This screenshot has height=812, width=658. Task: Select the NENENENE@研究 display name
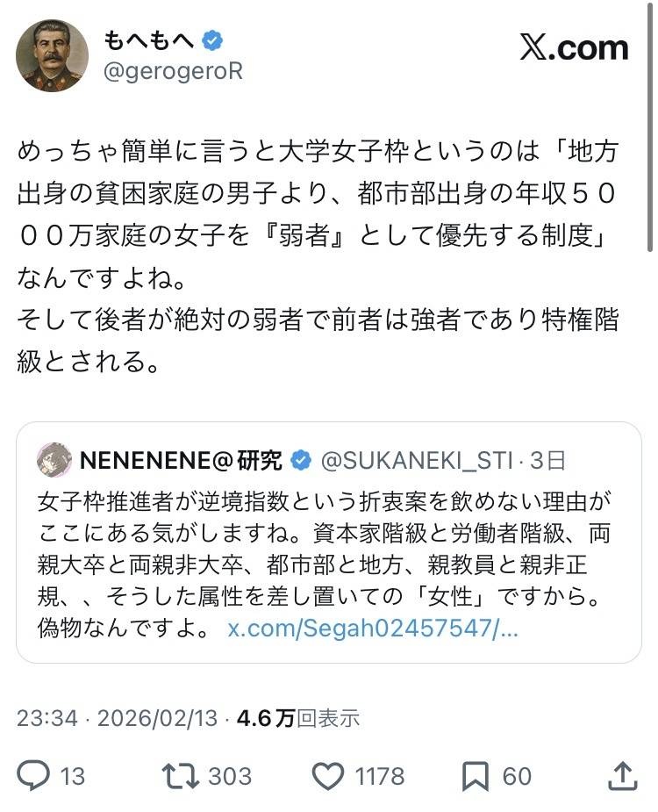pyautogui.click(x=181, y=459)
